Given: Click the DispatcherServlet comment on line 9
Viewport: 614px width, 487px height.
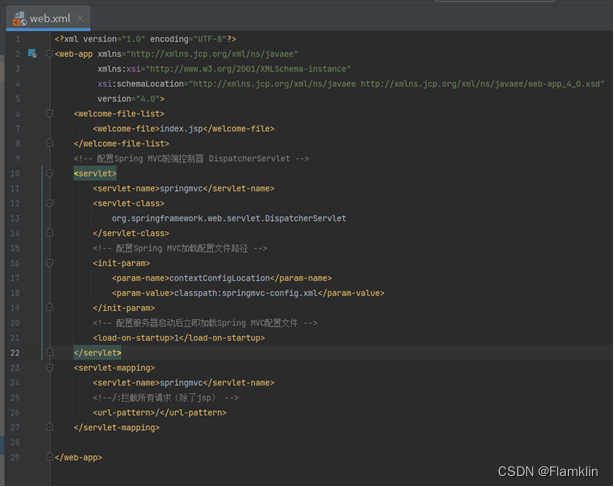Looking at the screenshot, I should 191,159.
